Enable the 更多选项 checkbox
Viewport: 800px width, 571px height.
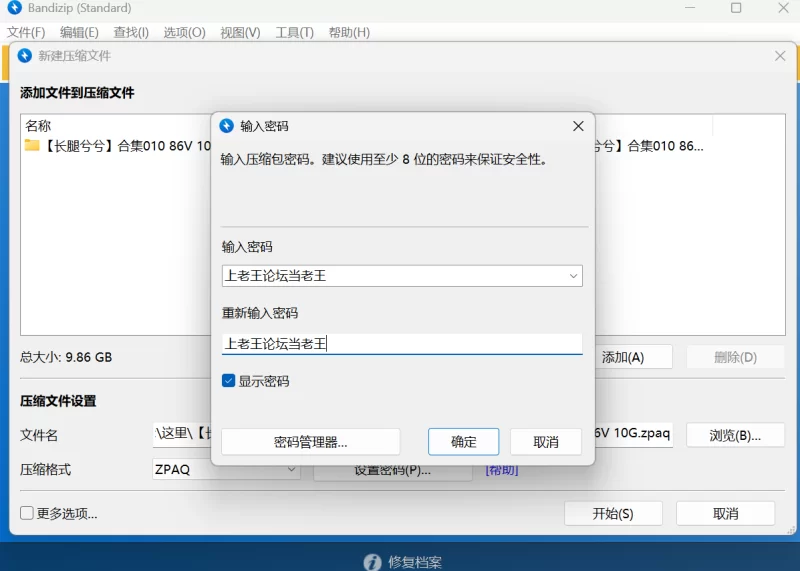click(27, 513)
